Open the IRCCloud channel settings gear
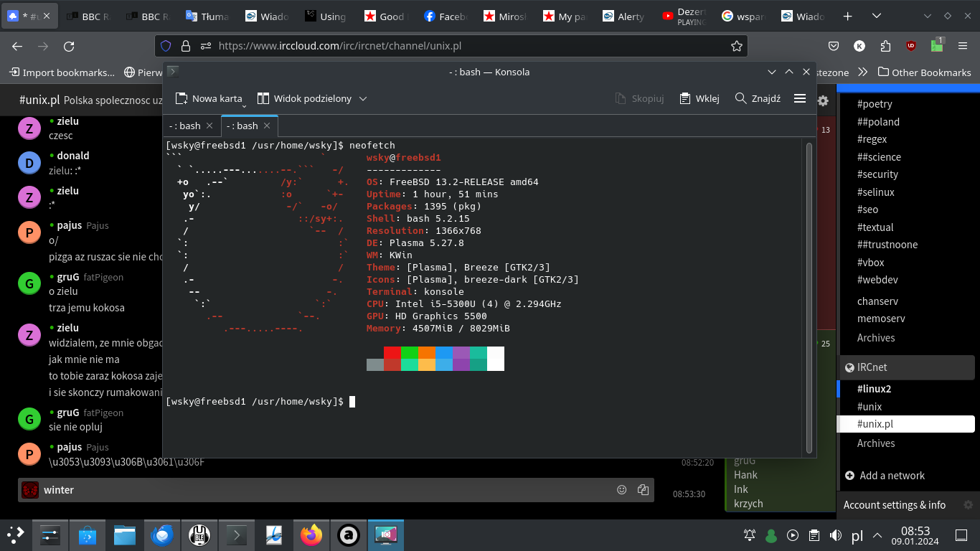 tap(823, 101)
